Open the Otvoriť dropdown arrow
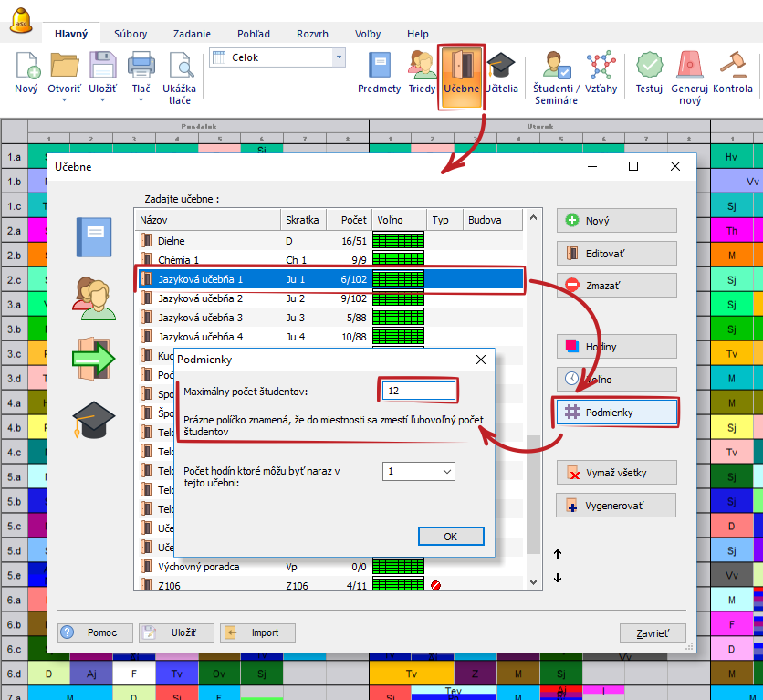This screenshot has width=763, height=700. tap(65, 100)
